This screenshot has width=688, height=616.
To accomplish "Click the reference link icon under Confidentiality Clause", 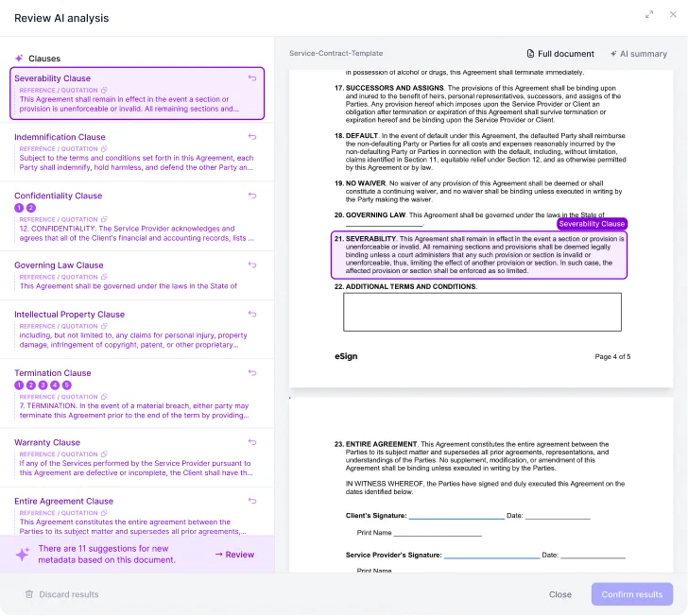I will (x=104, y=219).
